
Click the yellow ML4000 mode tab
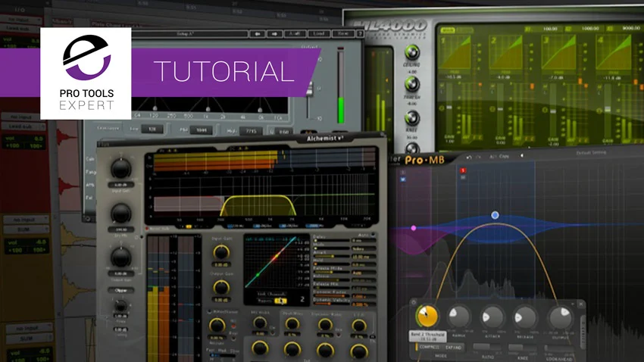[x=447, y=30]
